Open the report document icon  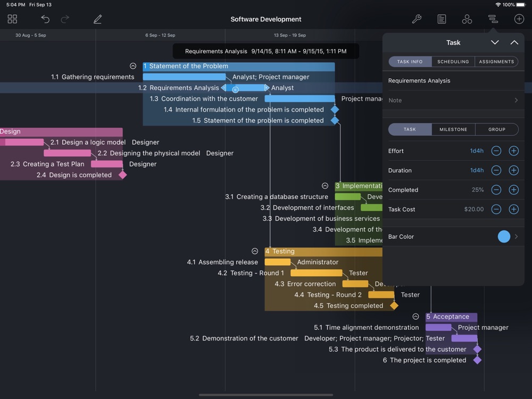coord(442,19)
